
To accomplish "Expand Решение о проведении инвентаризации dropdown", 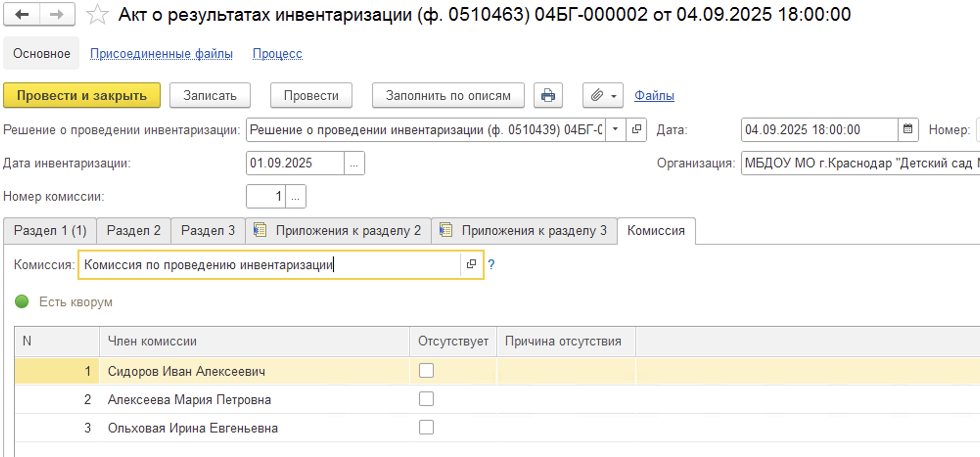I will point(615,130).
